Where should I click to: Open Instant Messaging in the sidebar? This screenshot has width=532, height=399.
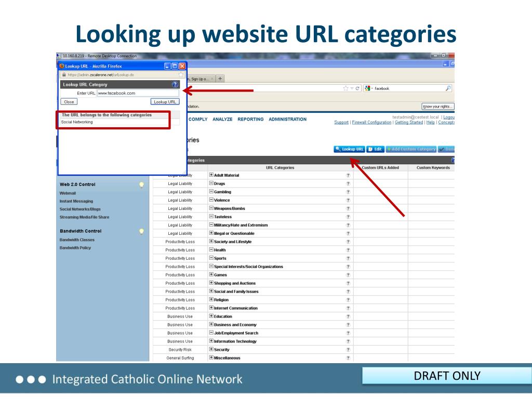[x=76, y=201]
